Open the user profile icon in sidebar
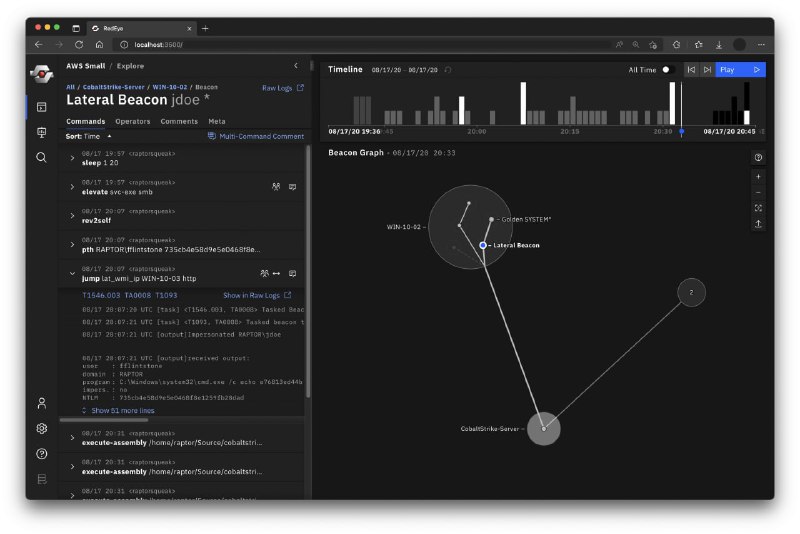Viewport: 800px width, 534px height. click(x=41, y=403)
